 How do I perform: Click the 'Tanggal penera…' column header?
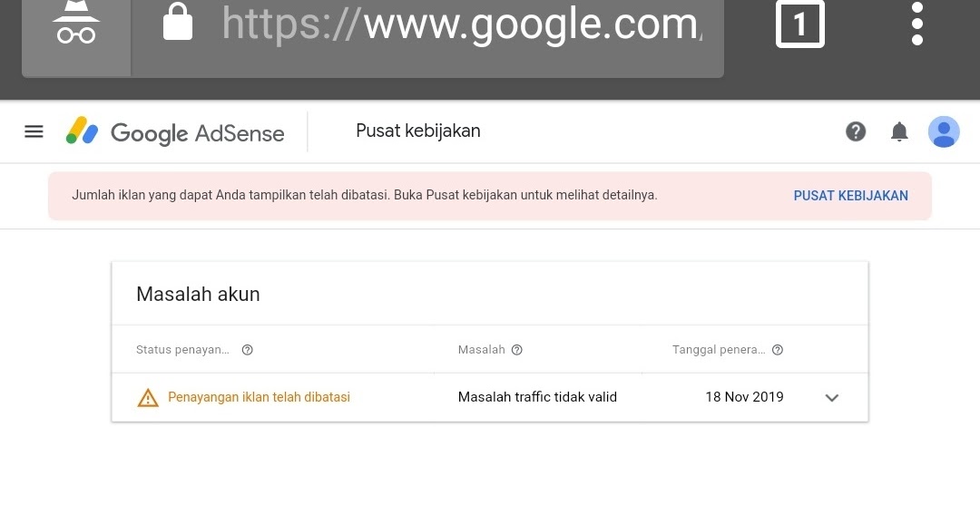[x=719, y=350]
